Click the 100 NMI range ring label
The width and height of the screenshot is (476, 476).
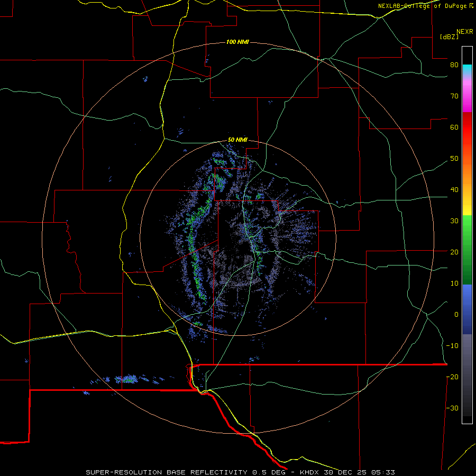pyautogui.click(x=237, y=42)
